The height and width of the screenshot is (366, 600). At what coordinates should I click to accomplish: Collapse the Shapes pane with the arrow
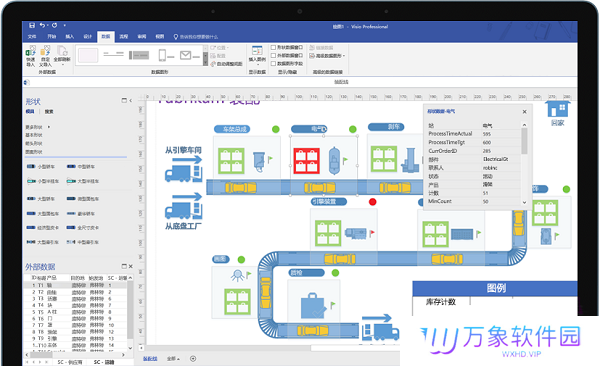tap(131, 100)
